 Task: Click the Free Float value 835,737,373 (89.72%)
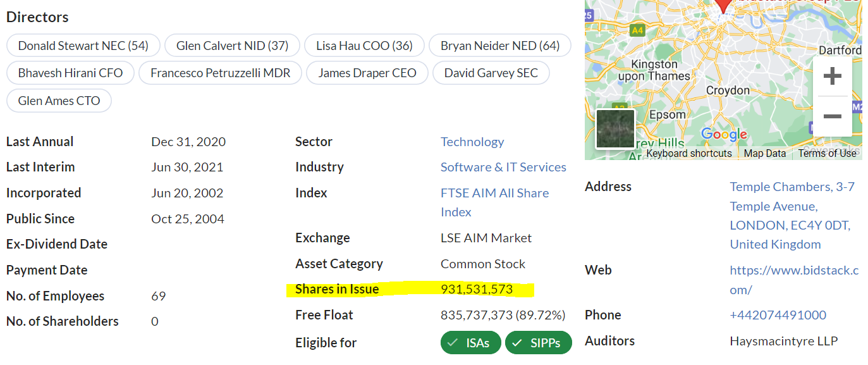coord(503,315)
